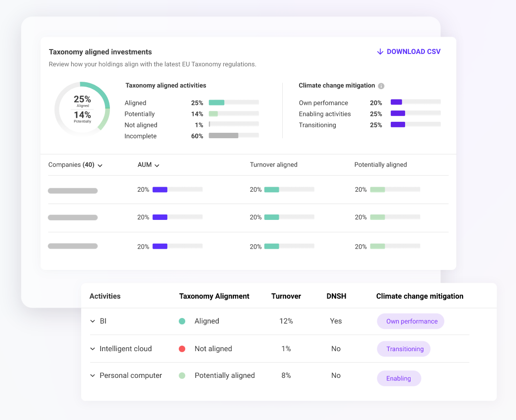Click the Yes DNSH value for BI

coord(336,321)
